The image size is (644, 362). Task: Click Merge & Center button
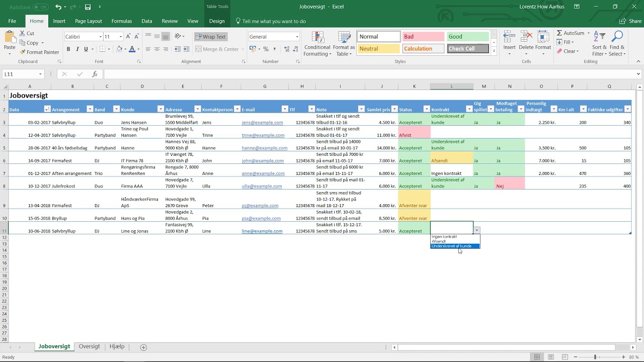tap(217, 49)
